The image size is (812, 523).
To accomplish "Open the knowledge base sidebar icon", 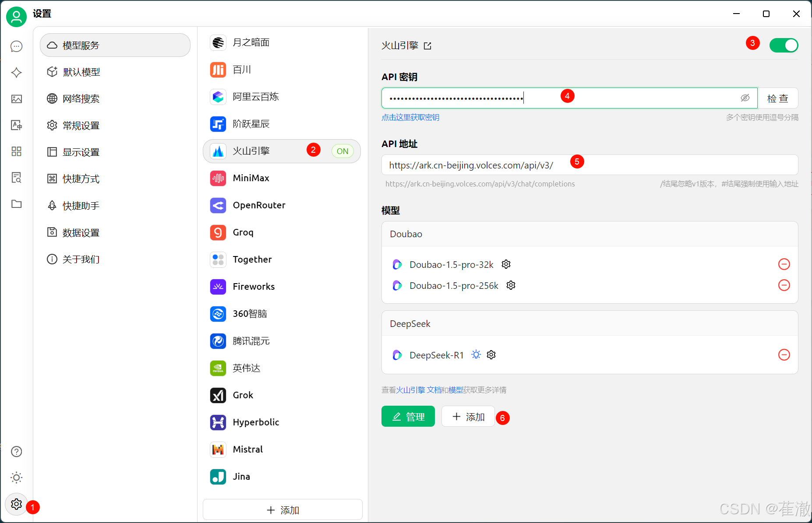I will tap(17, 178).
